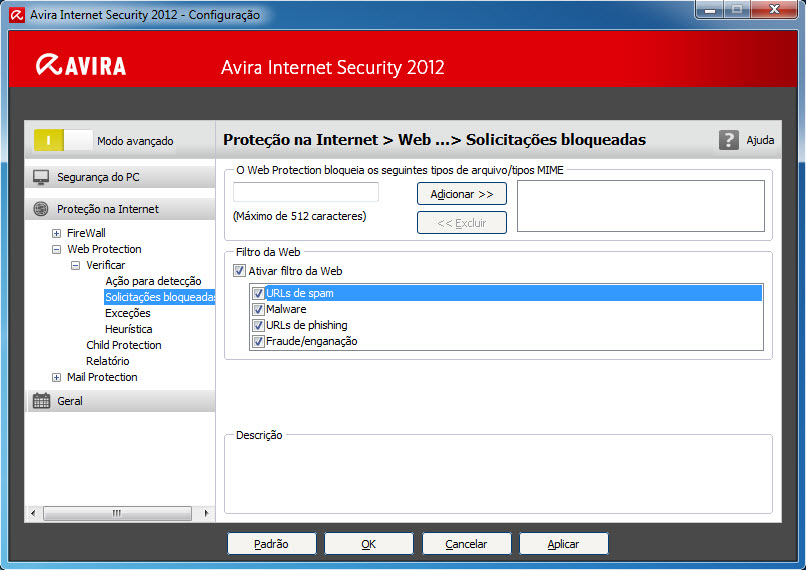Select Heurística in the tree
Image resolution: width=806 pixels, height=570 pixels.
coord(129,329)
